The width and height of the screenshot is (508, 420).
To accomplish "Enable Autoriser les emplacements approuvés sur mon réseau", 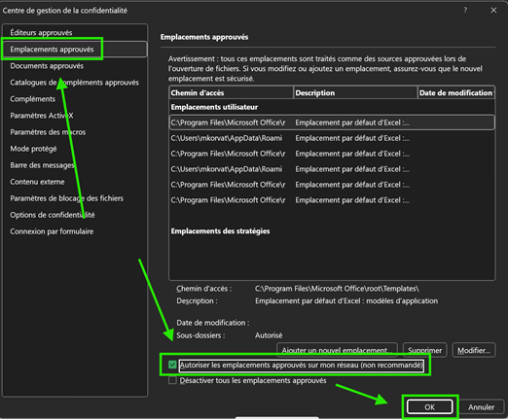I will (172, 365).
